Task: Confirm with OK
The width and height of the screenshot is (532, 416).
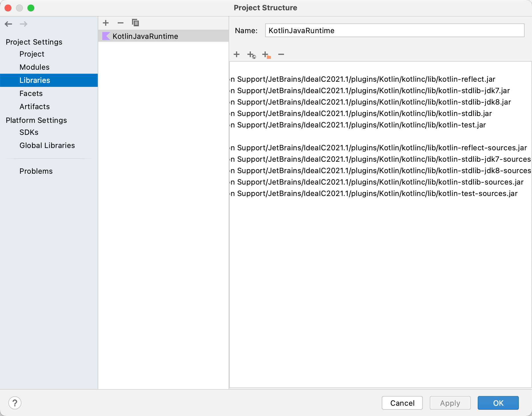Action: 498,403
